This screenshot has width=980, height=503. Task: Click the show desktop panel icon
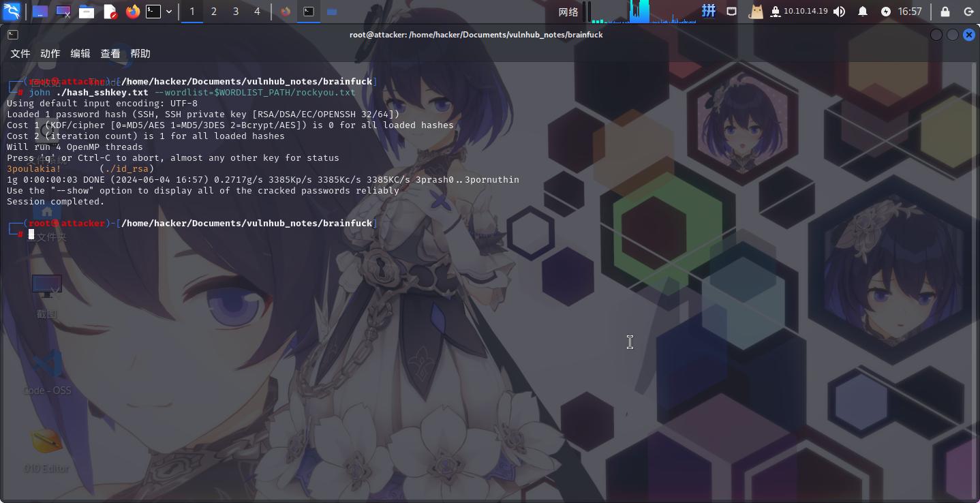(40, 12)
